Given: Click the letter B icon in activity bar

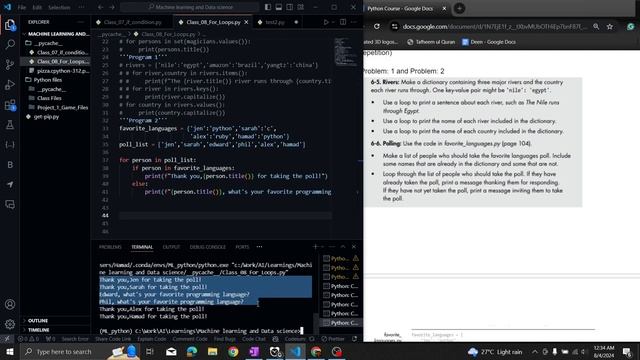Looking at the screenshot, I should [x=10, y=165].
